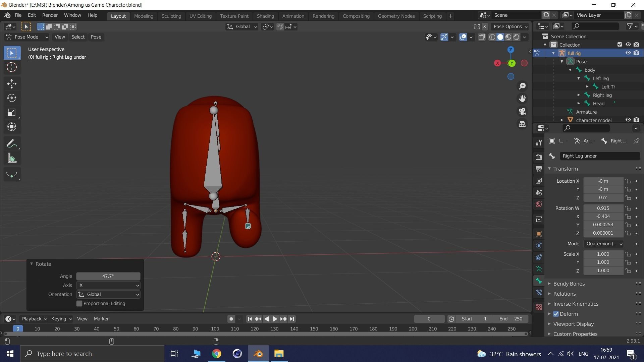The width and height of the screenshot is (644, 362).
Task: Click the Rotation W value field
Action: [603, 208]
